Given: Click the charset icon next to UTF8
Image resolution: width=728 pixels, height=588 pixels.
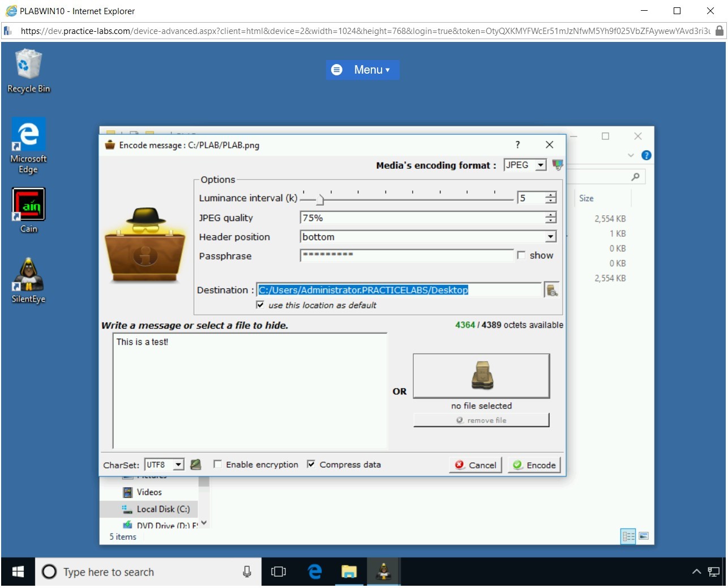Looking at the screenshot, I should 196,465.
